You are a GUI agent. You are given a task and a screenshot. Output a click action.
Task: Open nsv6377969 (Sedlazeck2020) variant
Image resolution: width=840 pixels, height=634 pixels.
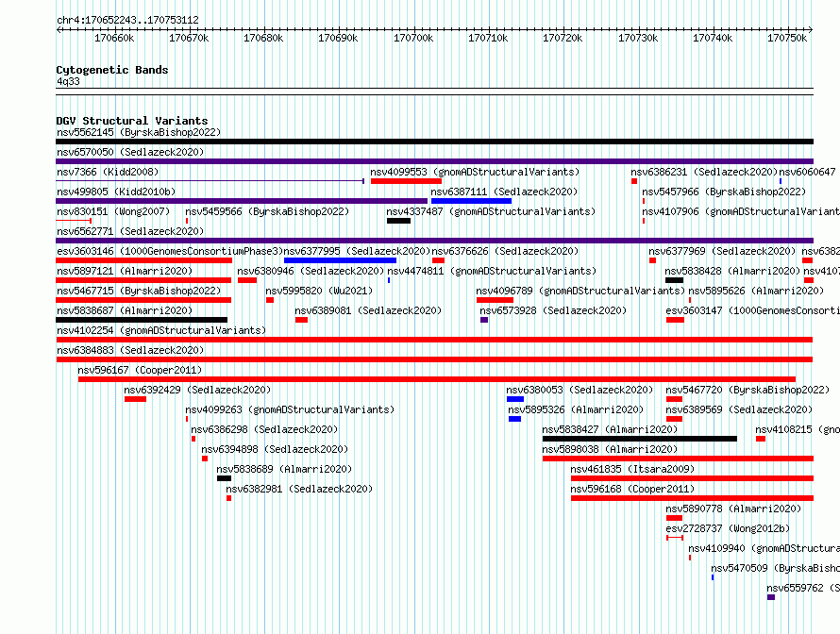[x=722, y=251]
